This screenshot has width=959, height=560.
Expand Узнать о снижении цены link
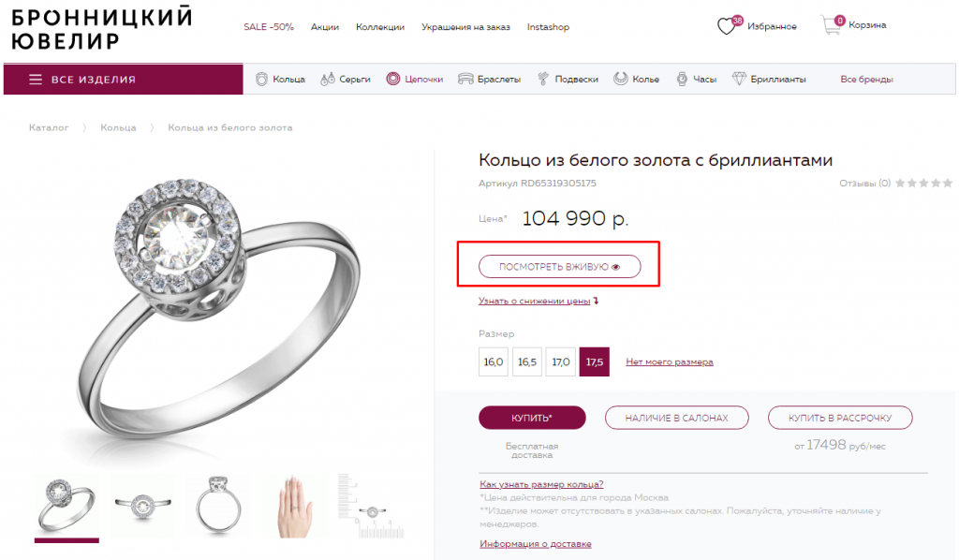coord(538,302)
